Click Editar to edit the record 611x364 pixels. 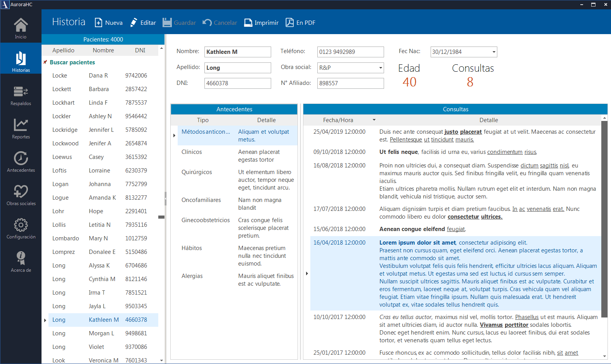click(x=143, y=22)
